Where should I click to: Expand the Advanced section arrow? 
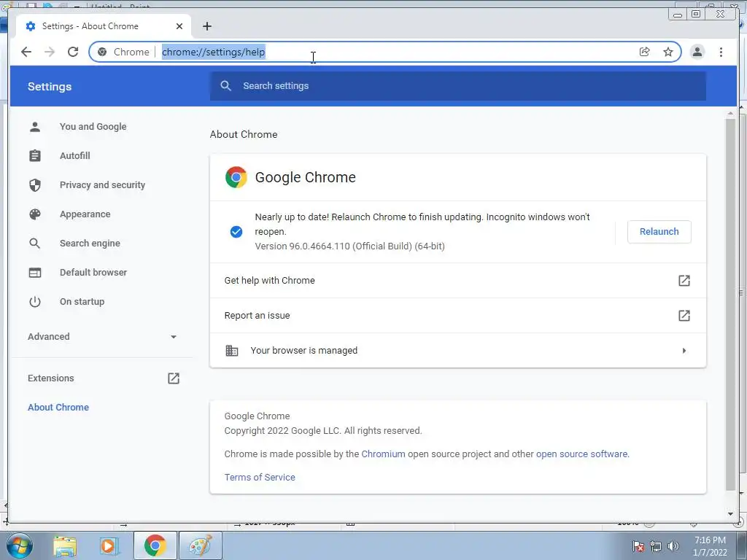(x=174, y=337)
